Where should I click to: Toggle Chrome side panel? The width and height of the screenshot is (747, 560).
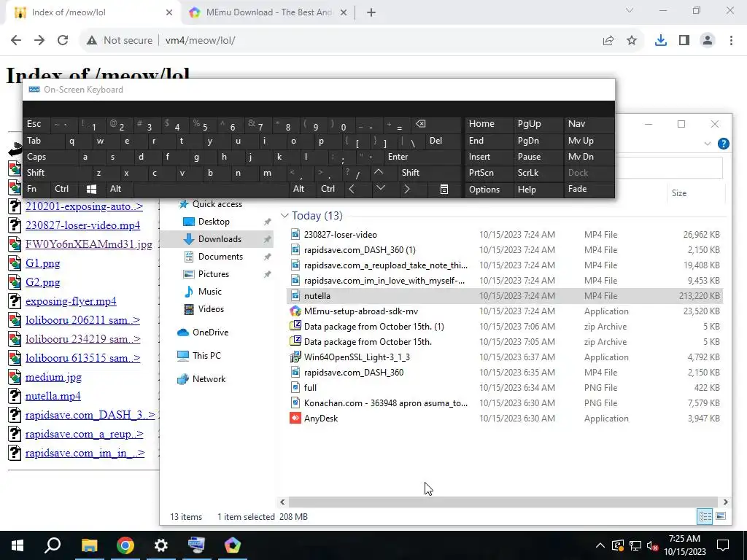click(684, 41)
